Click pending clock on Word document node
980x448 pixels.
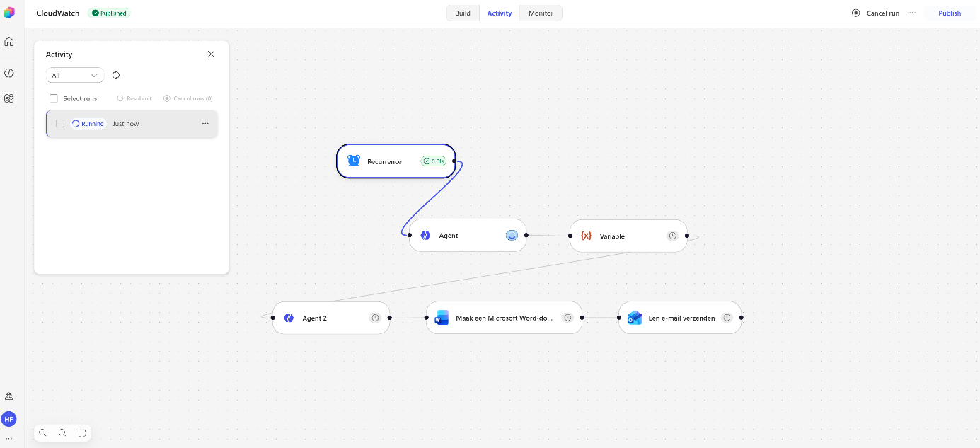click(567, 318)
